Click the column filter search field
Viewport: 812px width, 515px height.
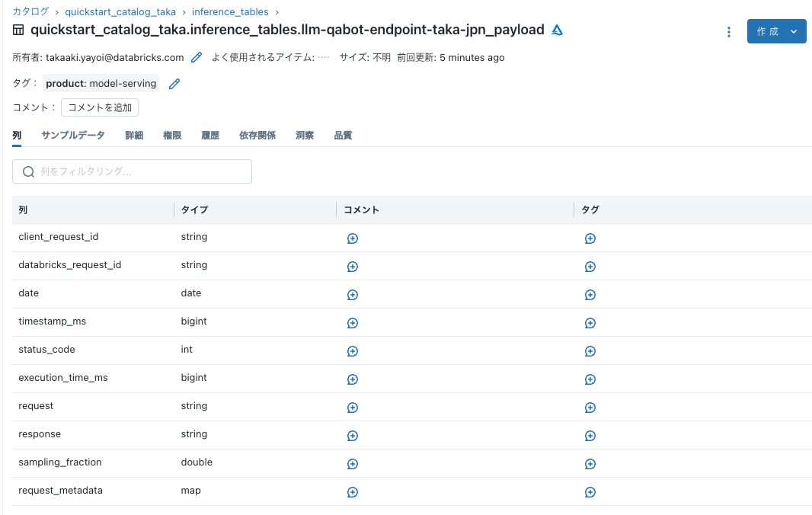coord(131,171)
